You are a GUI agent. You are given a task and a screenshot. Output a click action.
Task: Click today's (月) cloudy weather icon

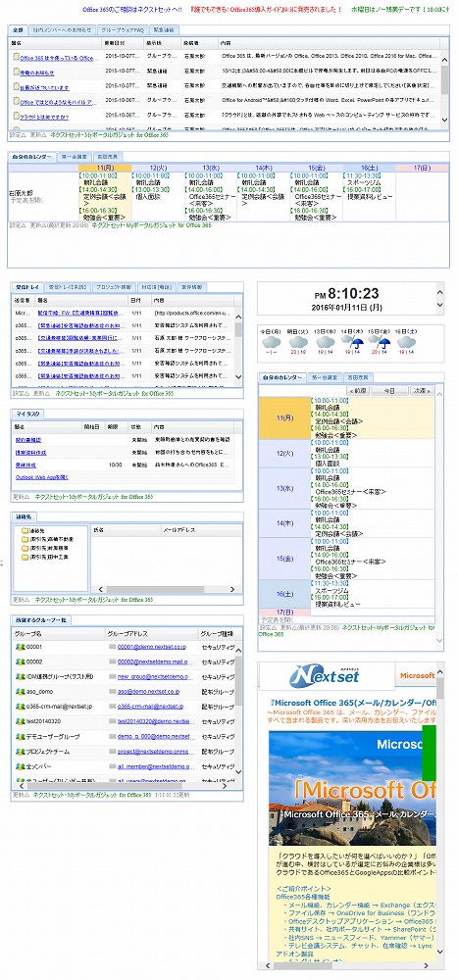pyautogui.click(x=271, y=342)
